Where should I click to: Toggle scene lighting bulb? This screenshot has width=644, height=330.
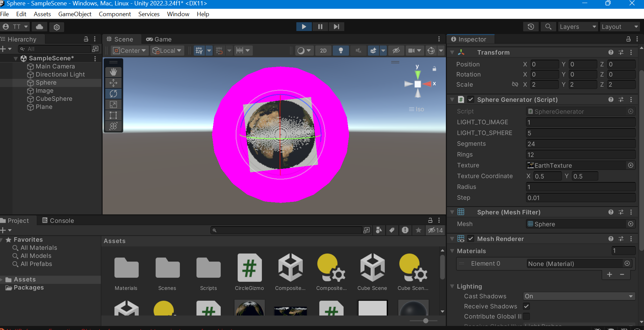click(341, 51)
